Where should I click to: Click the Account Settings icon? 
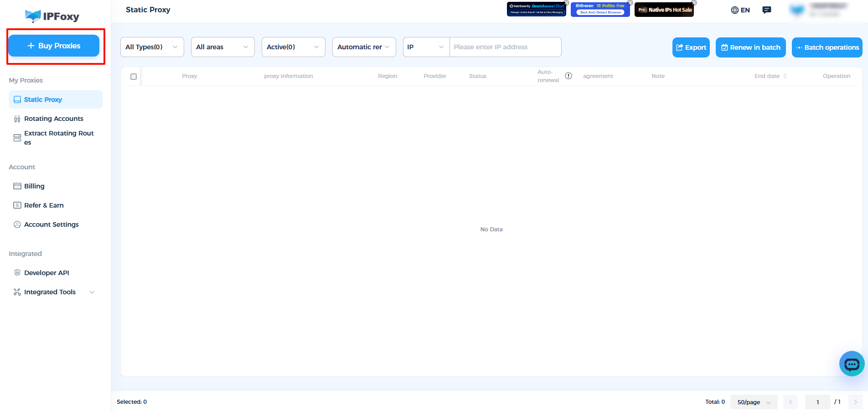[x=17, y=224]
